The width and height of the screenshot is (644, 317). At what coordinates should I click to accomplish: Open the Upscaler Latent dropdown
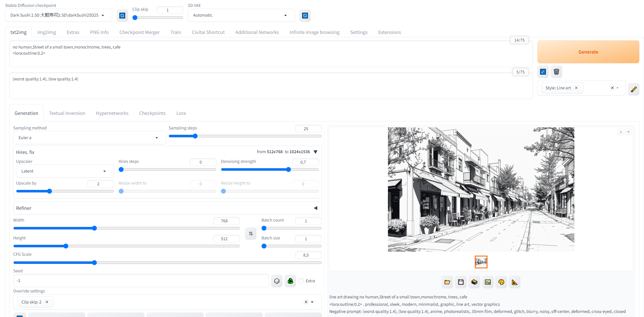tap(65, 171)
